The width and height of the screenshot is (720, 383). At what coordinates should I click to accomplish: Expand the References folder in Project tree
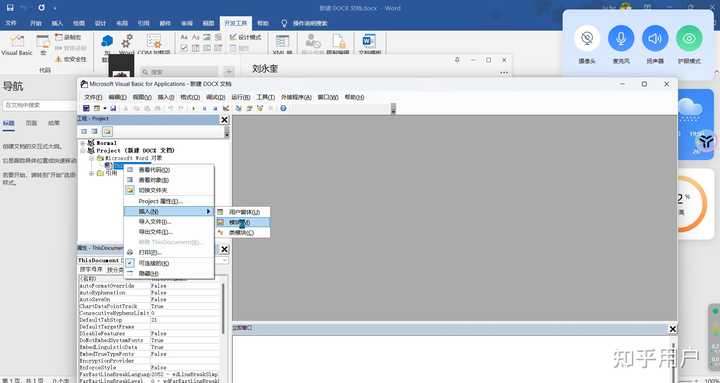(x=91, y=173)
